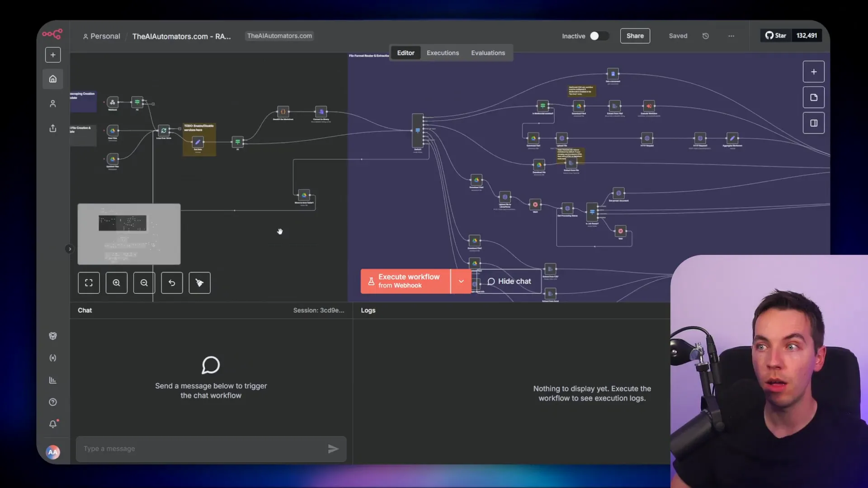The width and height of the screenshot is (868, 488).
Task: Select the code braces node near Convert to Binary
Action: pos(283,112)
